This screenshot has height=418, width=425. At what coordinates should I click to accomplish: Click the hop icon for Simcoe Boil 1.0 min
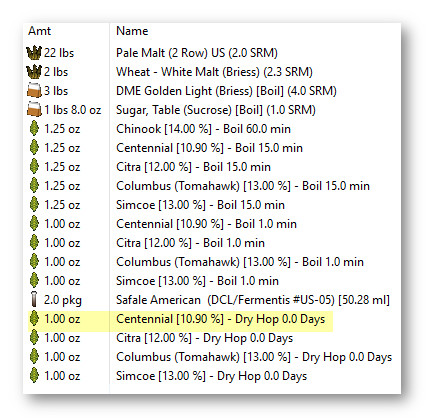(34, 281)
